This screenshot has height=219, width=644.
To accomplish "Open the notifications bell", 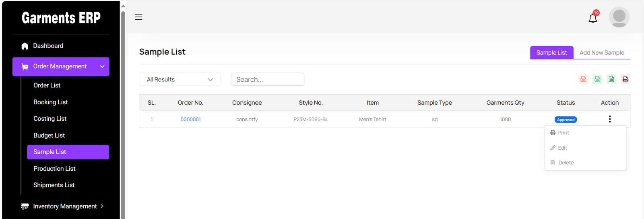I will click(592, 18).
